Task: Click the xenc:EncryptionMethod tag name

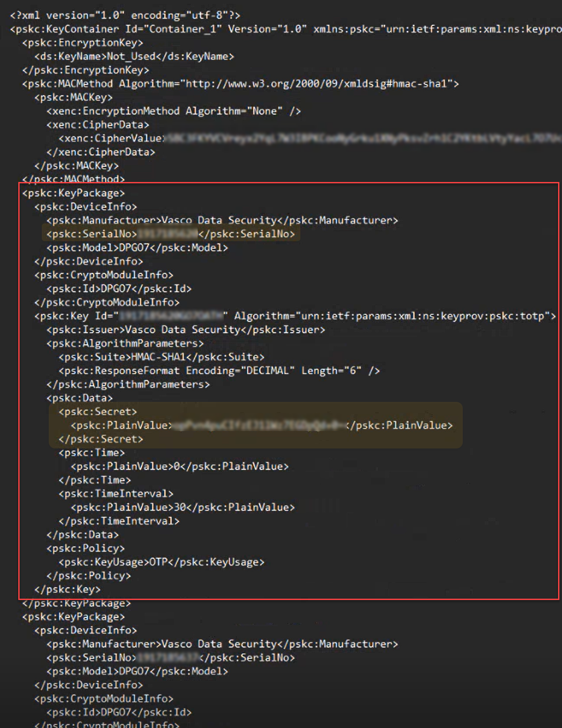Action: pos(113,111)
